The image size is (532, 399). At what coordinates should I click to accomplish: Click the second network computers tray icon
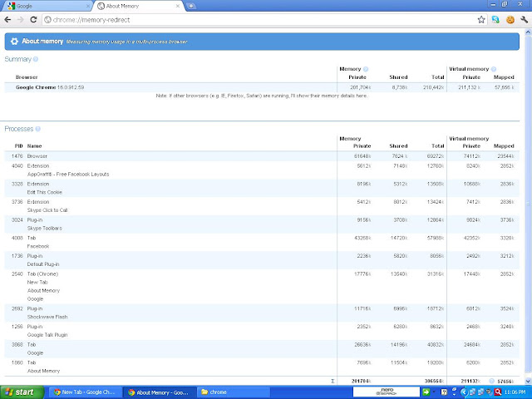(x=481, y=392)
